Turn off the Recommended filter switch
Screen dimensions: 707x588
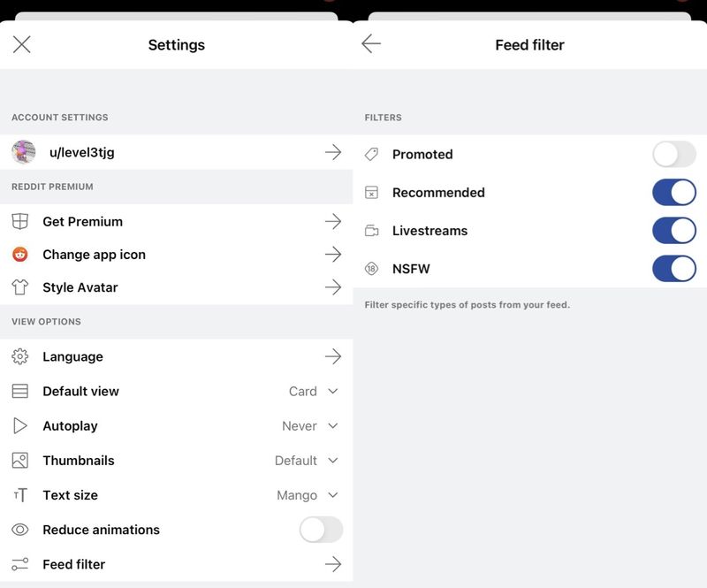(x=674, y=192)
